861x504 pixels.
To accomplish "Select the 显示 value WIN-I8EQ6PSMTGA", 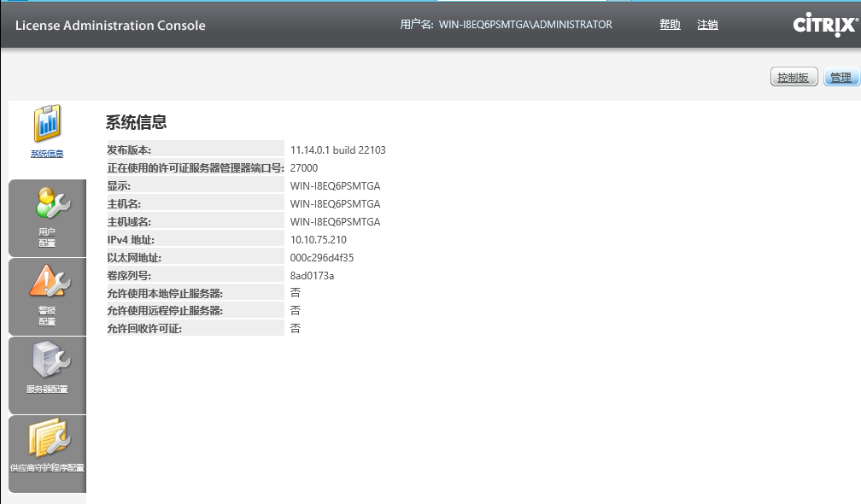I will pos(335,186).
